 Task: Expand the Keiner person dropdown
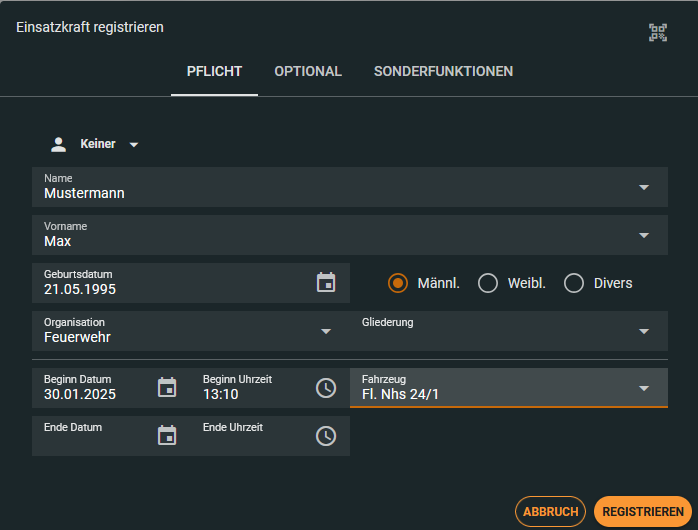pos(134,145)
